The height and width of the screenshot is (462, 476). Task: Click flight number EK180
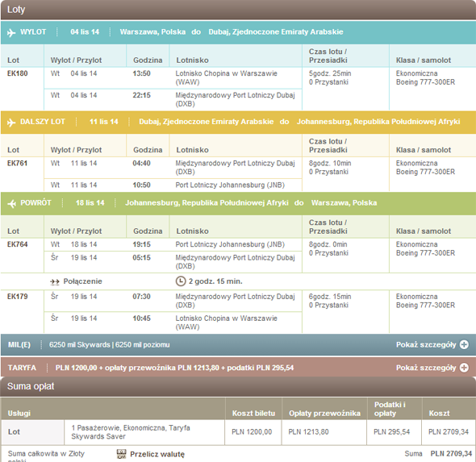[17, 73]
